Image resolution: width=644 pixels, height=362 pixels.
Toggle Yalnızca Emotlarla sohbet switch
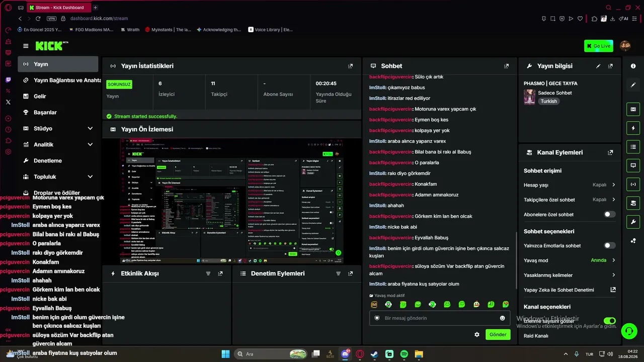[x=609, y=245]
